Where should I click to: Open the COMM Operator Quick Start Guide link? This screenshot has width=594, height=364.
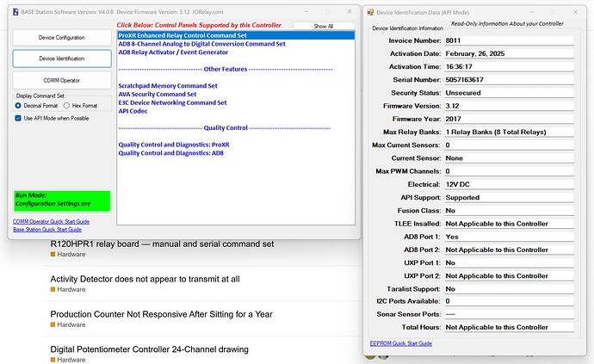pos(51,221)
